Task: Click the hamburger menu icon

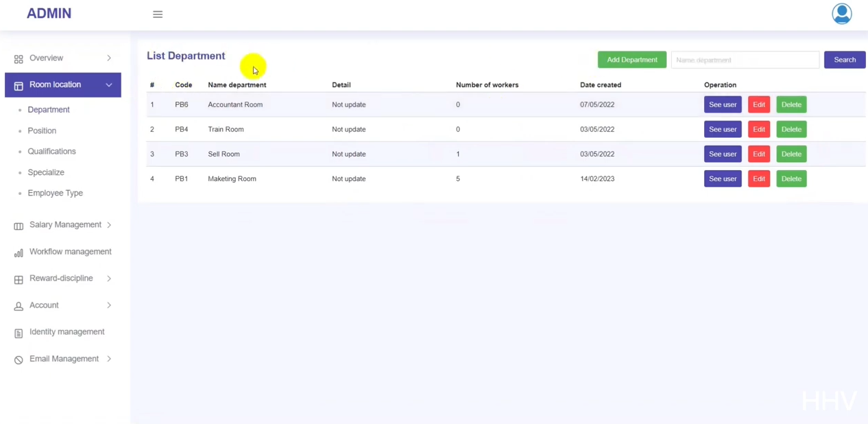Action: click(x=158, y=14)
